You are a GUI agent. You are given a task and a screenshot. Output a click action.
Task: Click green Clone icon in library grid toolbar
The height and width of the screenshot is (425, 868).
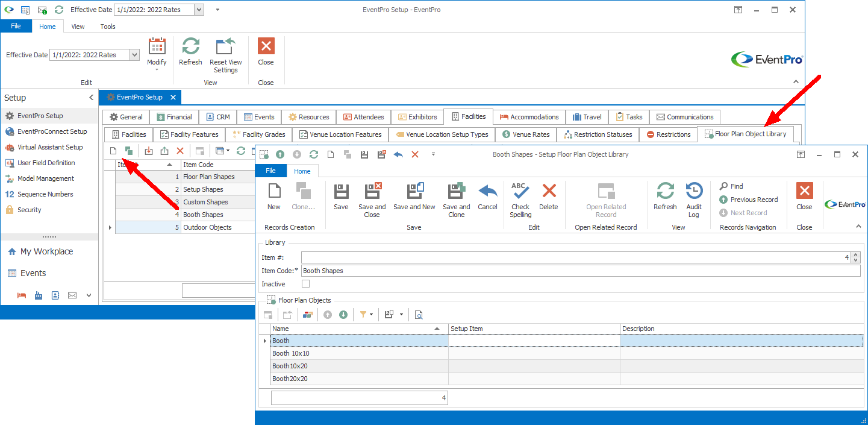click(128, 151)
